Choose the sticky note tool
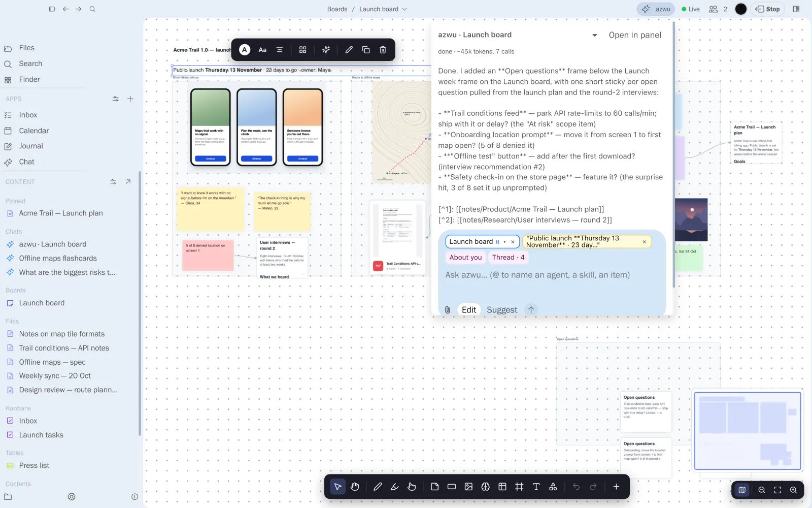Viewport: 812px width, 508px height. (x=434, y=487)
